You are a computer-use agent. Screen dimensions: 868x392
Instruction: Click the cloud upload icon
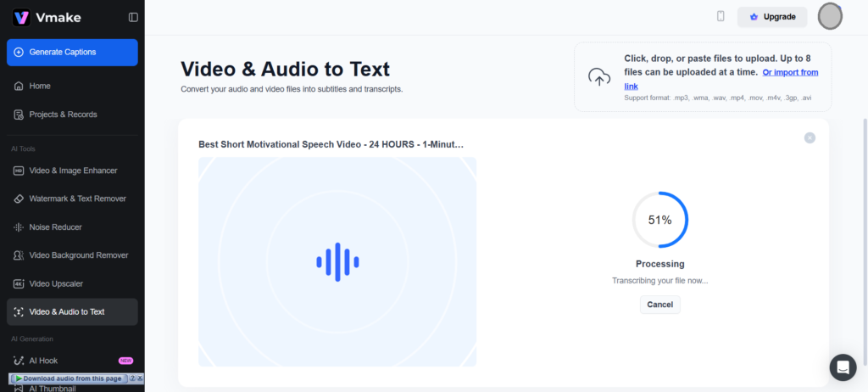coord(599,77)
